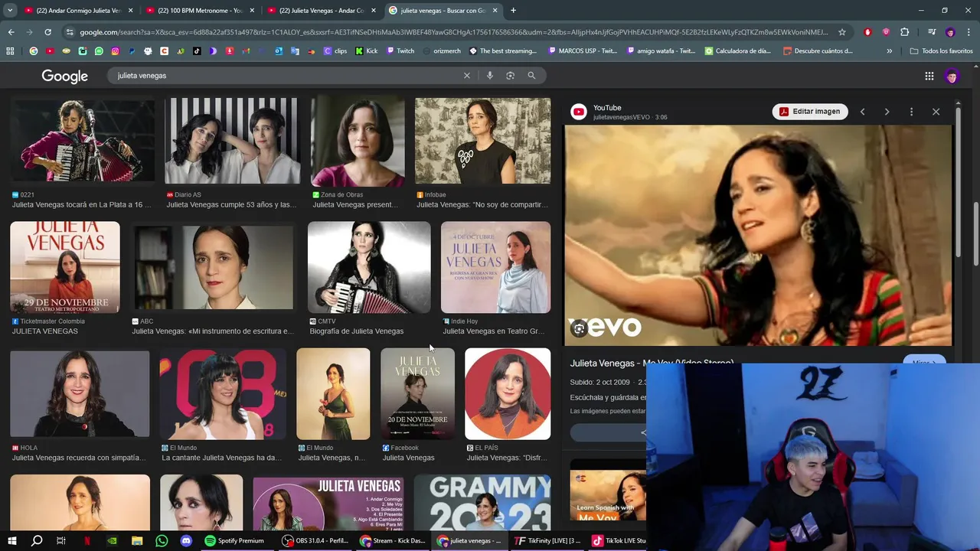The image size is (980, 551).
Task: Click 'Julieta Venegas en Teatro Gr...' caption
Action: [494, 331]
